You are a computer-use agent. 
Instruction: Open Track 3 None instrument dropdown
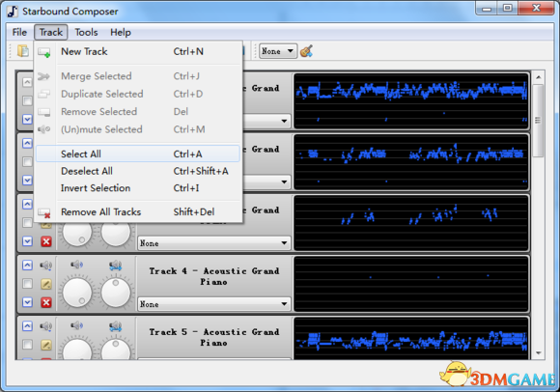tap(214, 243)
